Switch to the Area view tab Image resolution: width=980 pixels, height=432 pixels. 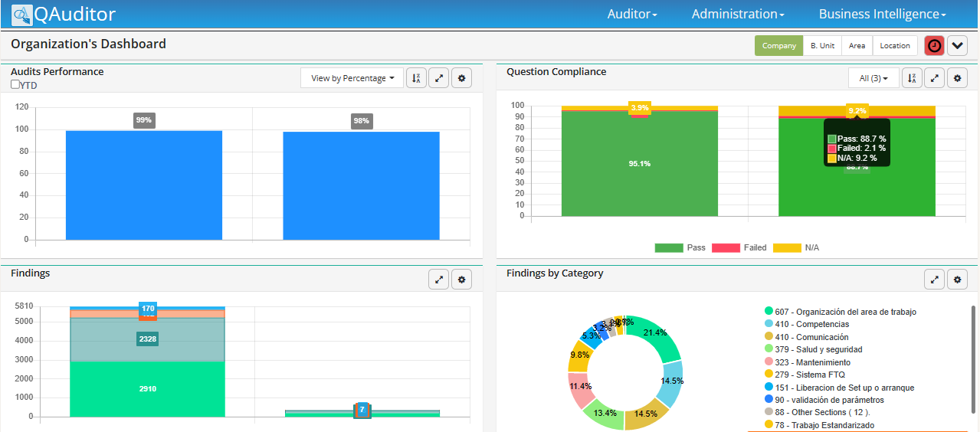pyautogui.click(x=857, y=46)
